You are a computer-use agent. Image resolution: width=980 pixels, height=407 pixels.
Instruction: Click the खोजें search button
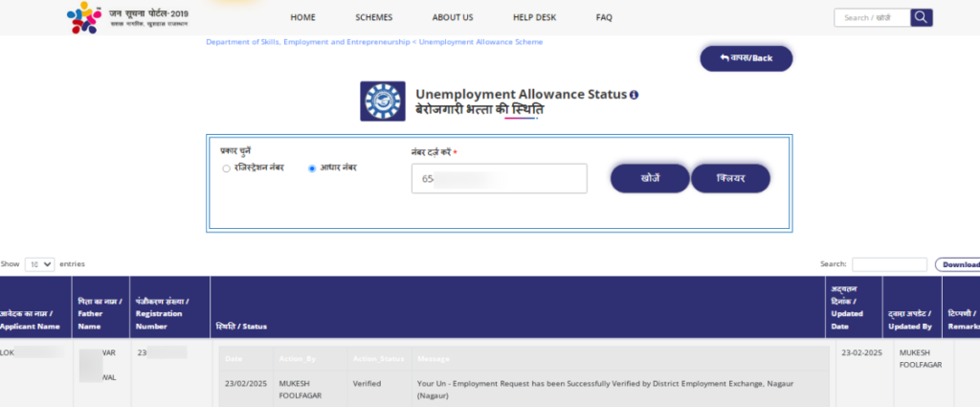[x=650, y=179]
